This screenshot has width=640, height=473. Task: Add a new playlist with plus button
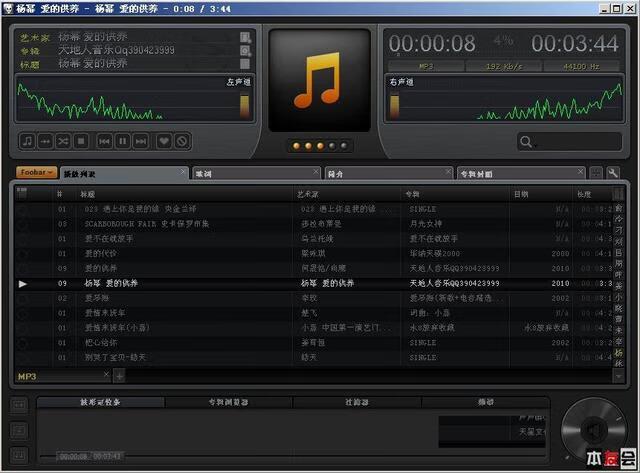point(119,376)
